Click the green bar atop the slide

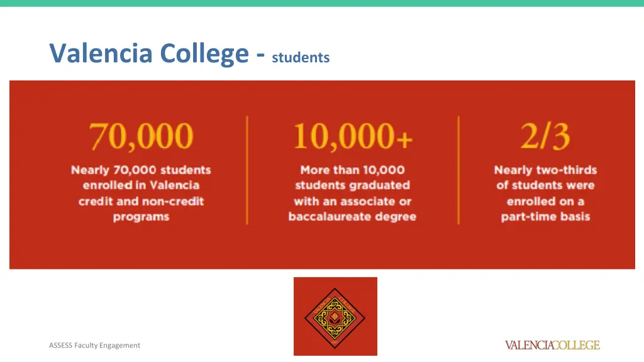[x=322, y=3]
